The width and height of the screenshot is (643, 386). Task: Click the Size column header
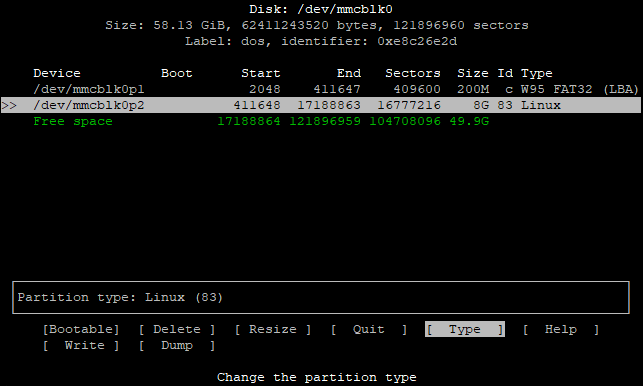click(x=473, y=73)
